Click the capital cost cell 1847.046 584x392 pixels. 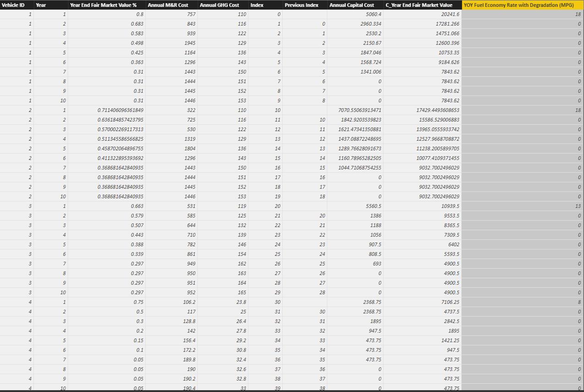355,53
